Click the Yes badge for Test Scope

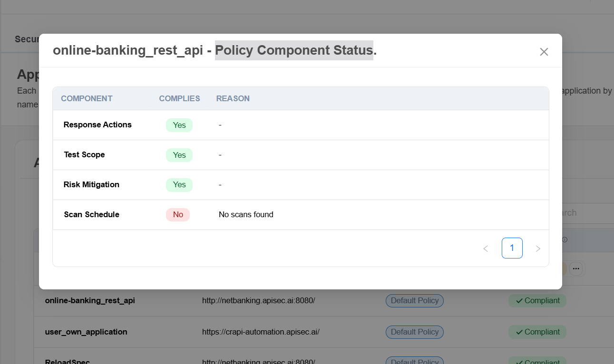(179, 155)
